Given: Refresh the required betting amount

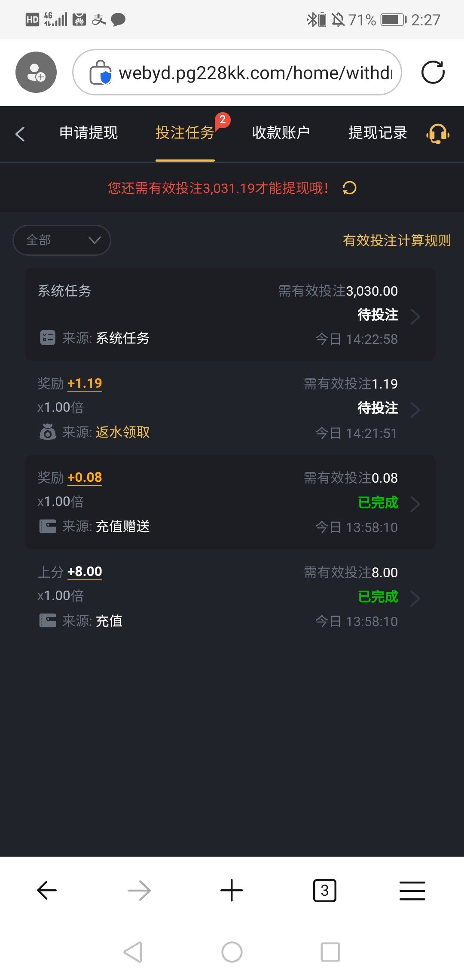Looking at the screenshot, I should 350,188.
